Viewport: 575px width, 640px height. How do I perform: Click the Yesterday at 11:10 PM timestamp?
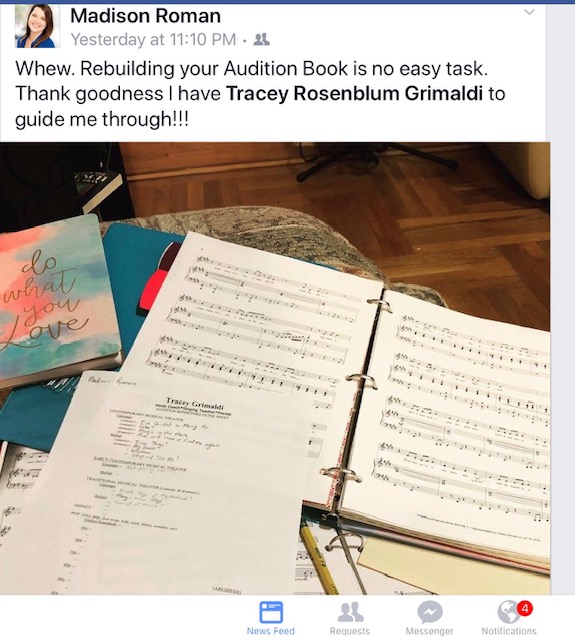153,40
